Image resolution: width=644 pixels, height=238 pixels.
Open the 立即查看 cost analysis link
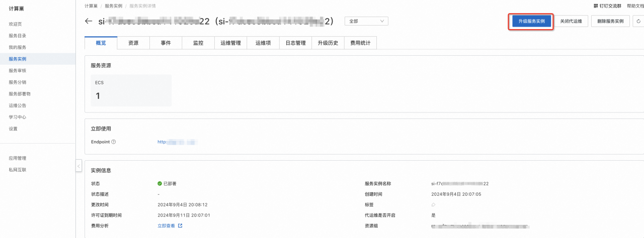[167, 226]
